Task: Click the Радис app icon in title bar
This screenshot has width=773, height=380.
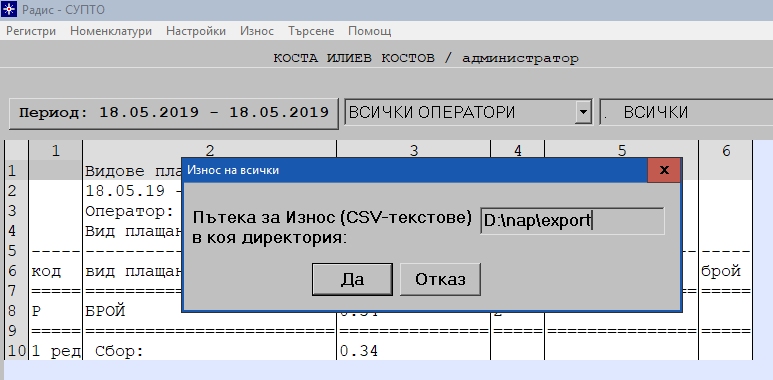Action: tap(9, 9)
